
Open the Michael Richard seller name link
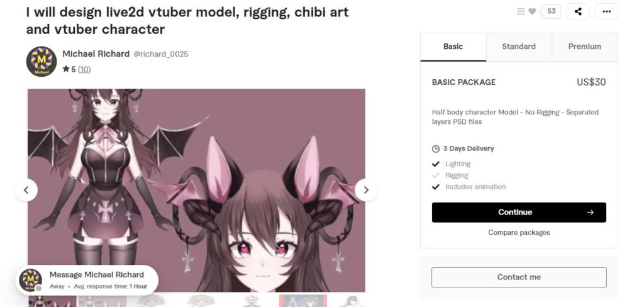pyautogui.click(x=96, y=54)
